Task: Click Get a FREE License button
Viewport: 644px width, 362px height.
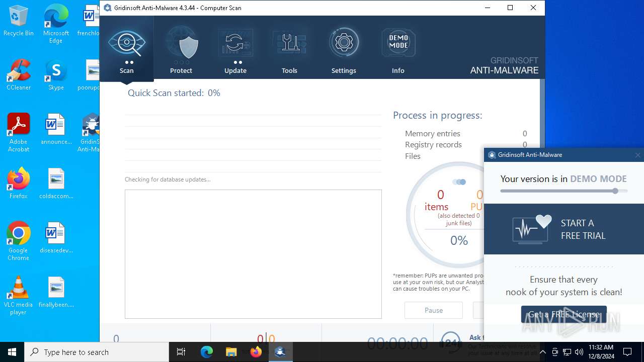Action: pyautogui.click(x=563, y=314)
